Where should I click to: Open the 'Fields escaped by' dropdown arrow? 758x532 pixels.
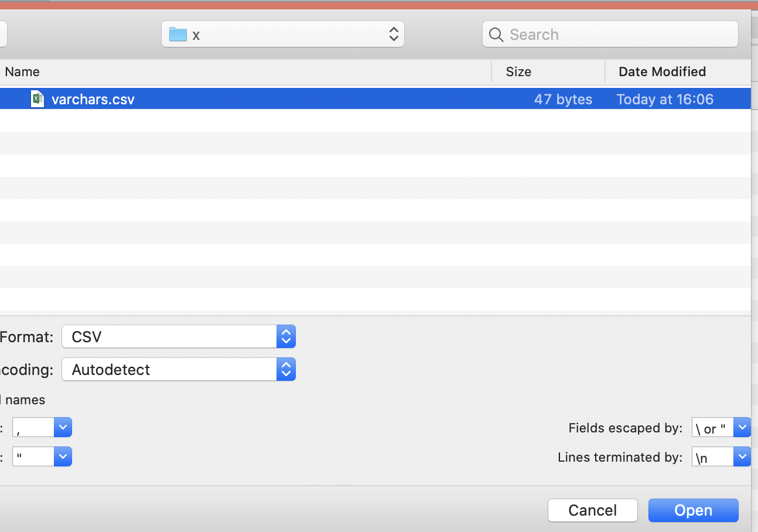tap(742, 427)
